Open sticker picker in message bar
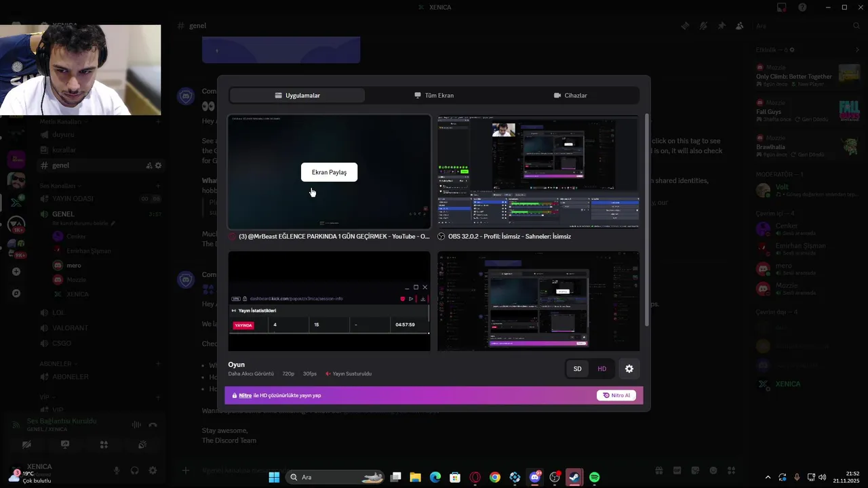Viewport: 868px width, 488px height. pos(695,470)
